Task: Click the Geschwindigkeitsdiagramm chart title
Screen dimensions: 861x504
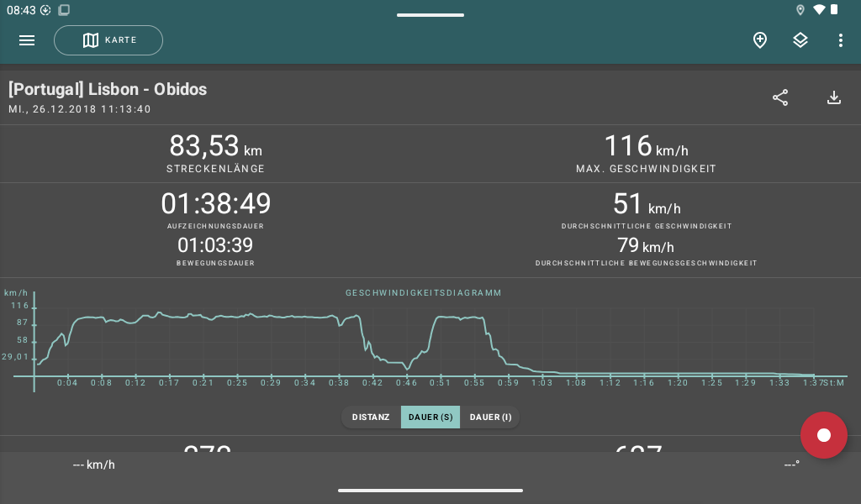Action: click(424, 293)
